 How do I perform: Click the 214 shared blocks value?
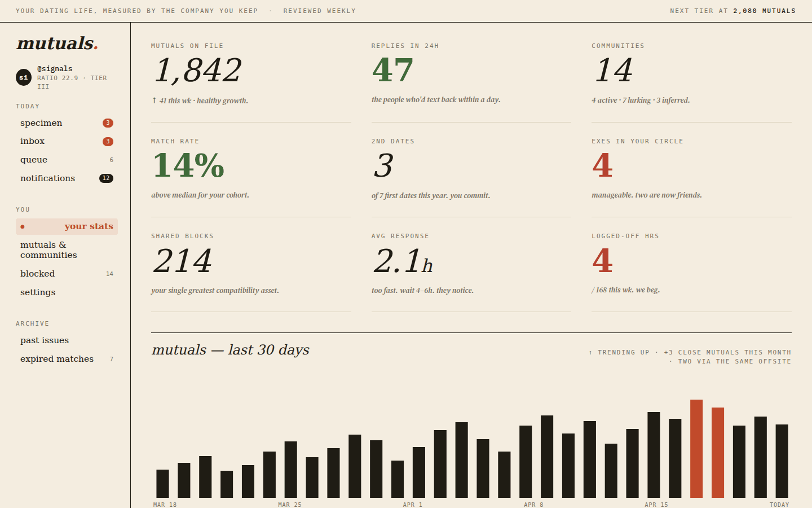point(183,261)
